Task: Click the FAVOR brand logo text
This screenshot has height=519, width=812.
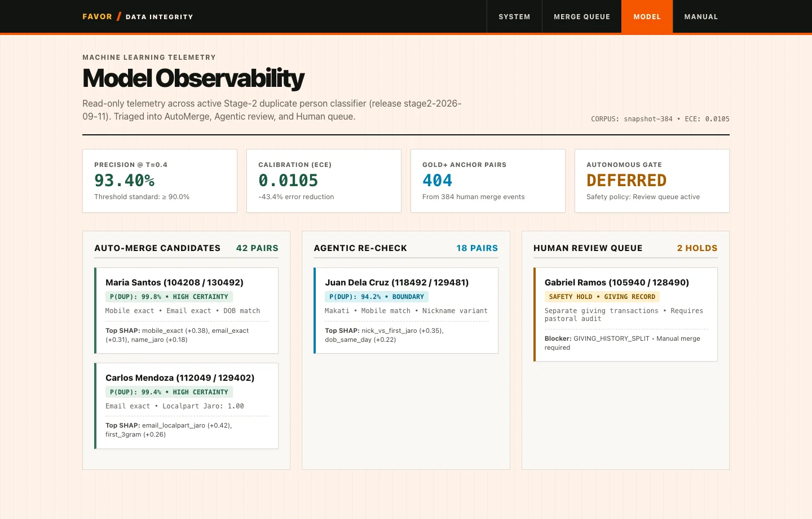Action: pos(97,17)
